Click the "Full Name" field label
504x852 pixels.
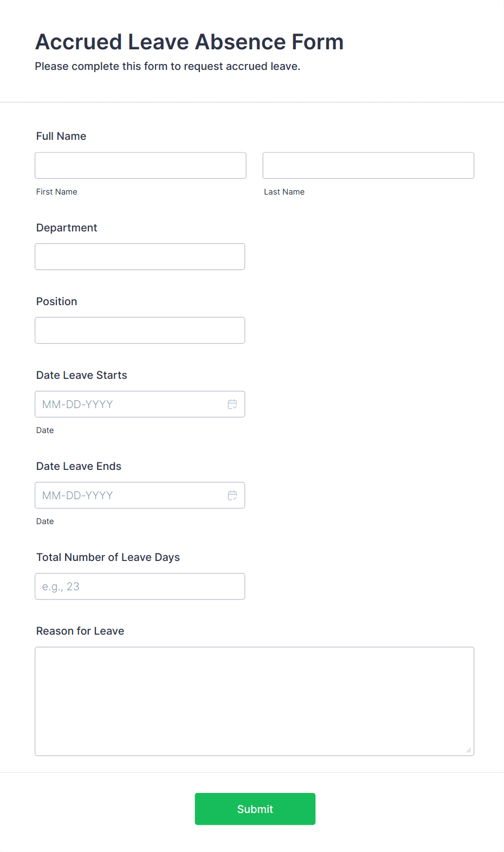coord(61,136)
